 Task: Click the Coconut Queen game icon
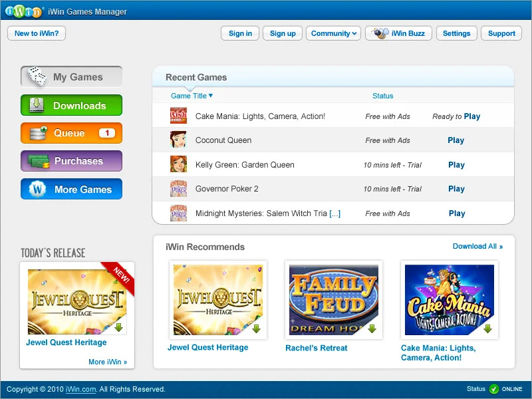pyautogui.click(x=178, y=140)
